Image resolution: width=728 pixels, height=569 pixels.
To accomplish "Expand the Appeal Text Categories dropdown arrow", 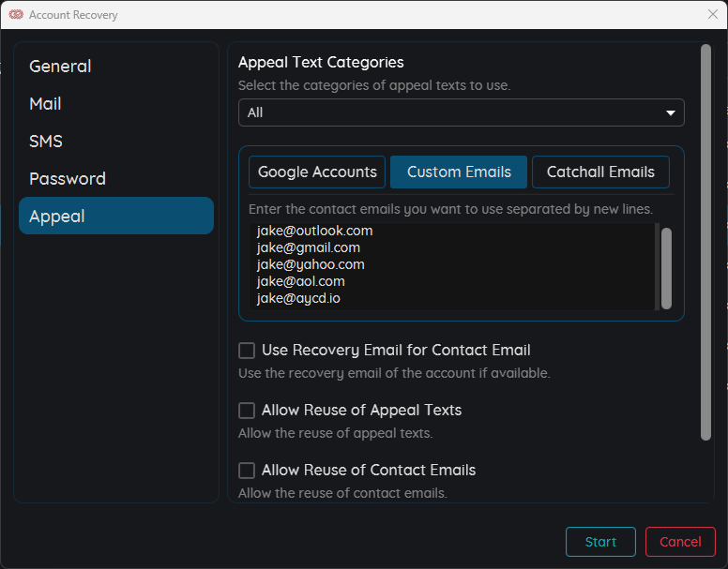I will (x=670, y=112).
